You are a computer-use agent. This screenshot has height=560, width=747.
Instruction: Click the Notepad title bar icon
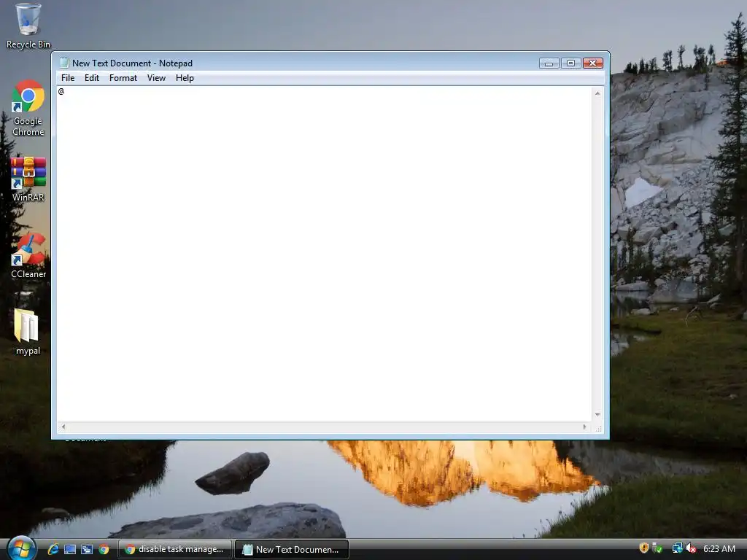(64, 63)
